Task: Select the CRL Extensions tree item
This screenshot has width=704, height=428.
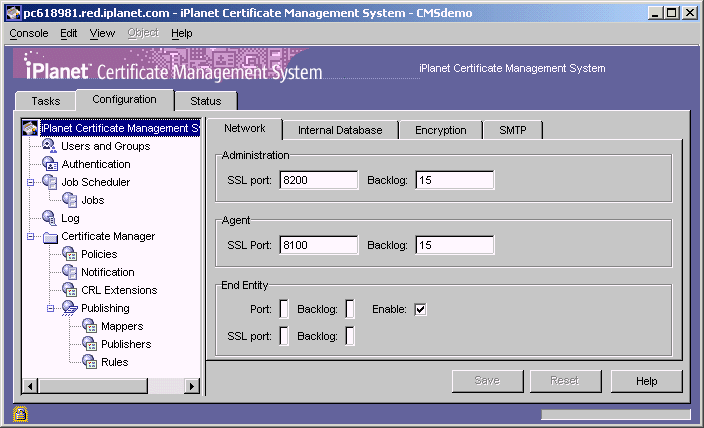Action: tap(119, 290)
